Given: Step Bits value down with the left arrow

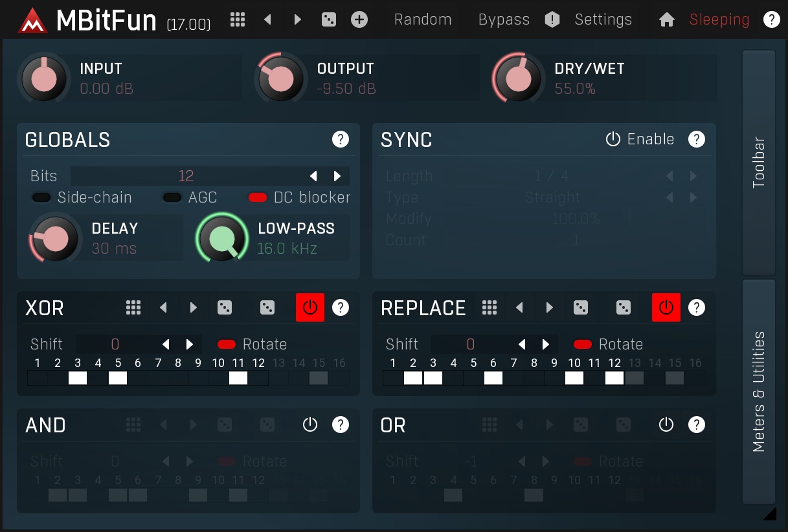Looking at the screenshot, I should click(313, 175).
